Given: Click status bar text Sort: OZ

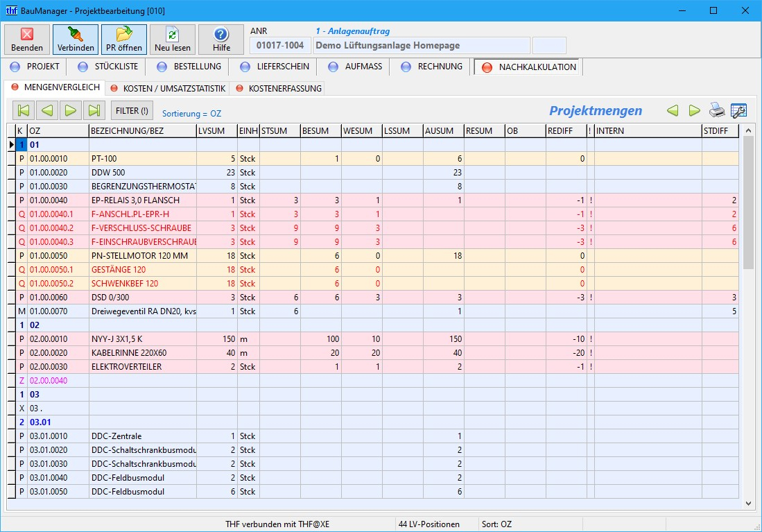Looking at the screenshot, I should point(496,524).
